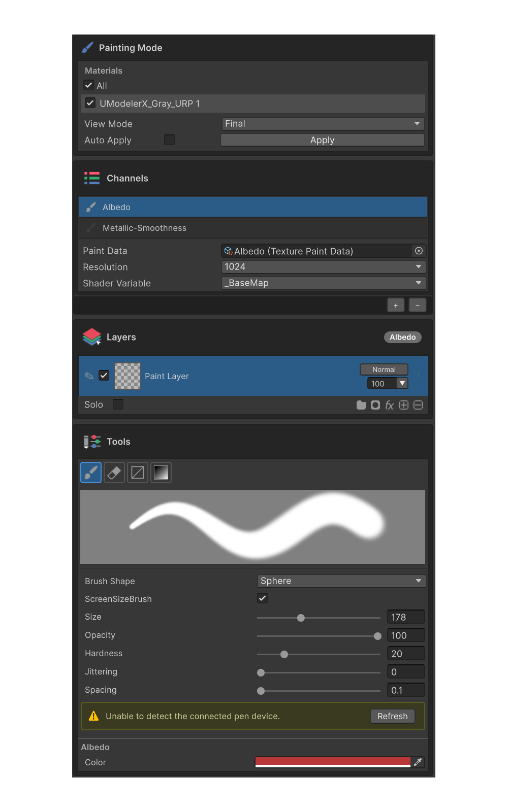Remove the selected layer
Screen dimensions: 508x812
click(418, 405)
